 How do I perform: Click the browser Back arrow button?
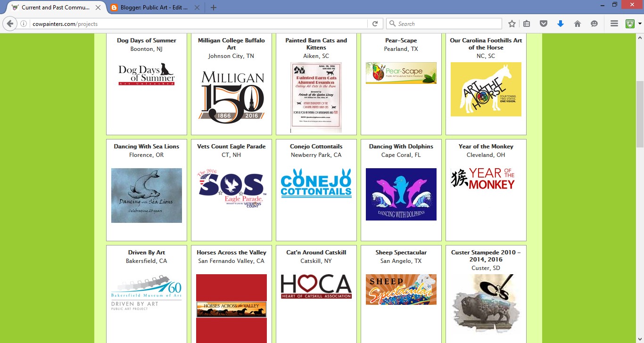point(10,24)
